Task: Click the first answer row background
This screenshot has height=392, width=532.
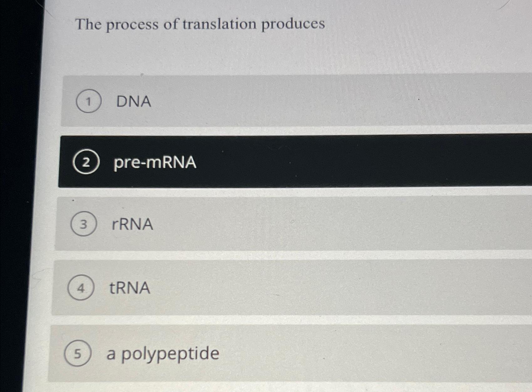Action: point(282,100)
